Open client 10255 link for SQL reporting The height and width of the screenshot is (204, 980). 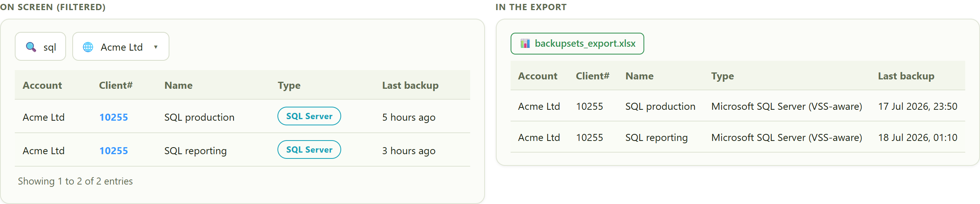point(113,151)
